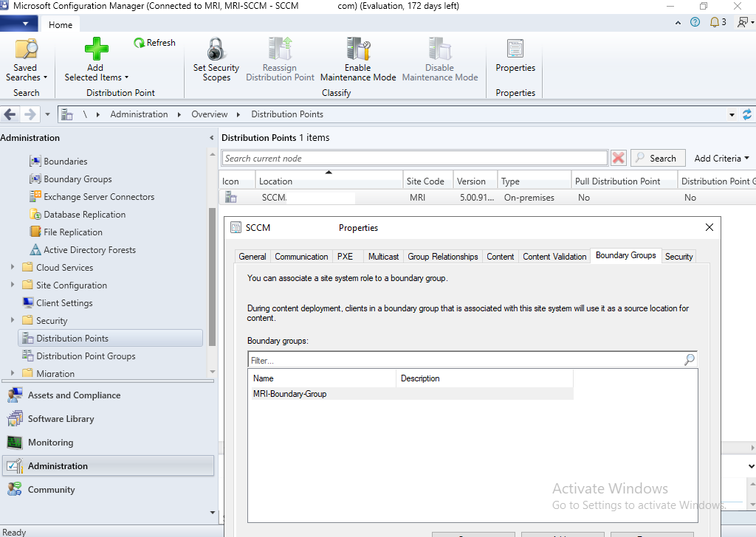This screenshot has width=756, height=537.
Task: Click the Pull Distribution Point column header
Action: pos(624,181)
